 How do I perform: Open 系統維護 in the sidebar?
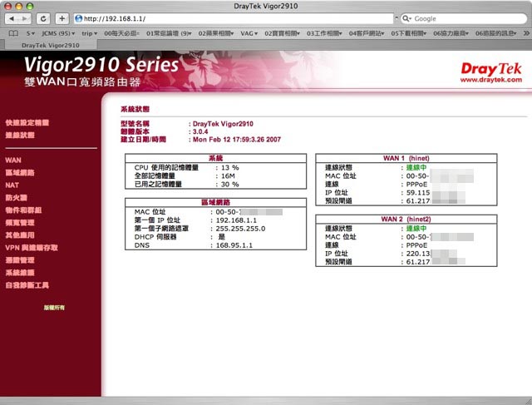(x=20, y=273)
